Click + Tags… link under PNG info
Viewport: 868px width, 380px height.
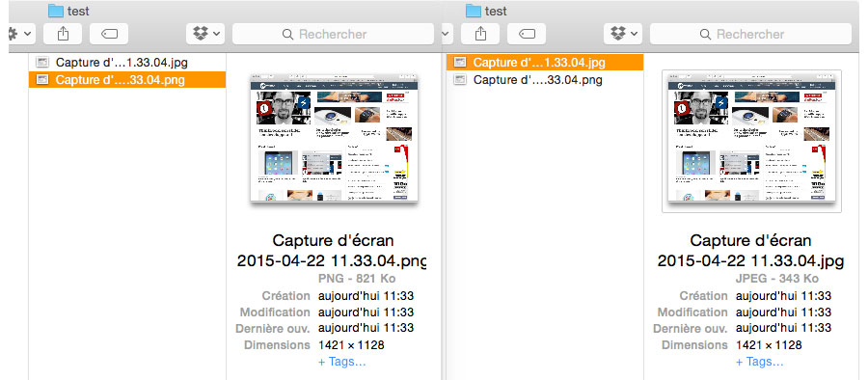[x=342, y=363]
